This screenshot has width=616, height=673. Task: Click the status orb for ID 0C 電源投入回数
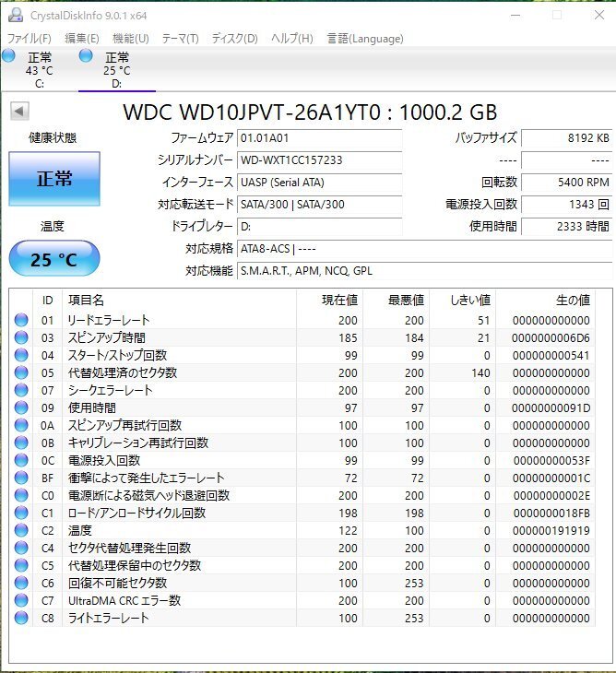21,461
